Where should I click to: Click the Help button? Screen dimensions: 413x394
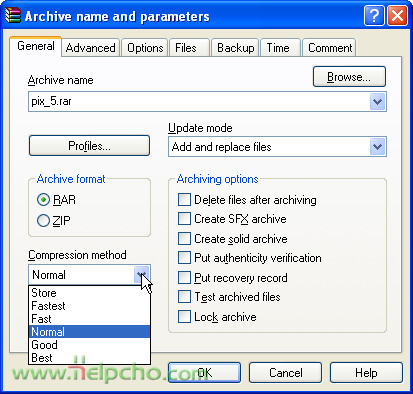click(x=366, y=372)
